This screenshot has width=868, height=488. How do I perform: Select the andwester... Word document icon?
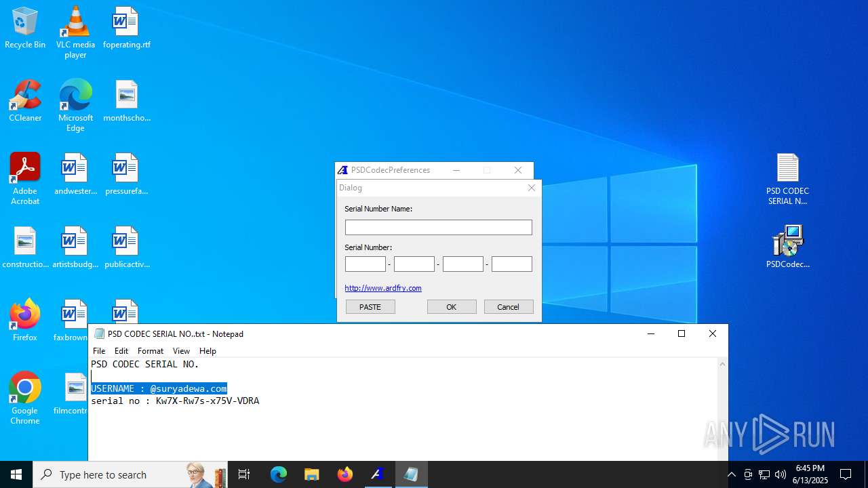pos(75,175)
